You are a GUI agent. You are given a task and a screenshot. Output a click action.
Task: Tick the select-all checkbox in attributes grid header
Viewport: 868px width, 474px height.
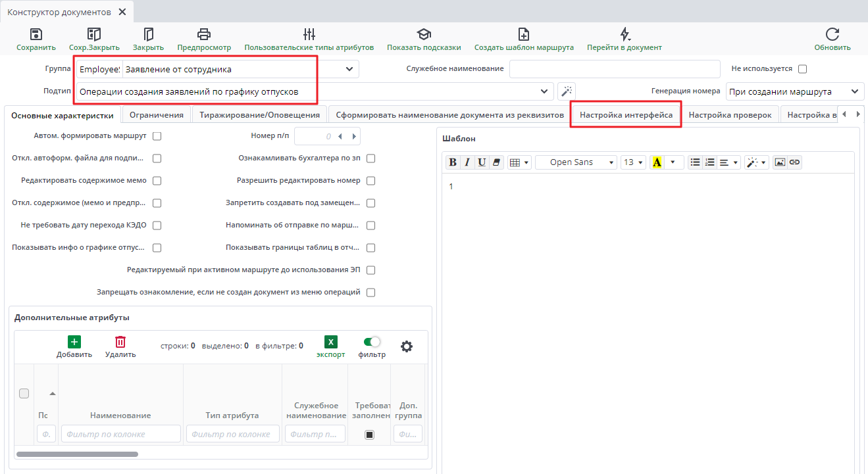24,393
